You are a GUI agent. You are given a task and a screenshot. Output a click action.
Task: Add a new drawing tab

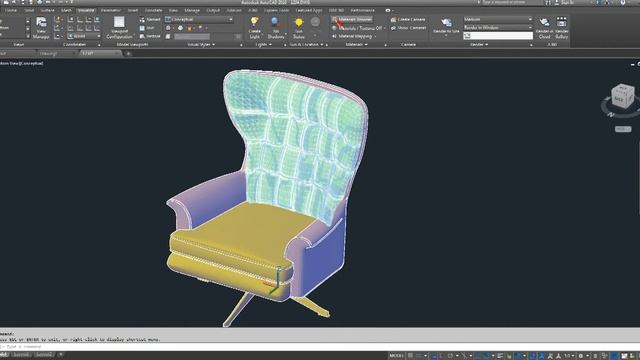128,53
